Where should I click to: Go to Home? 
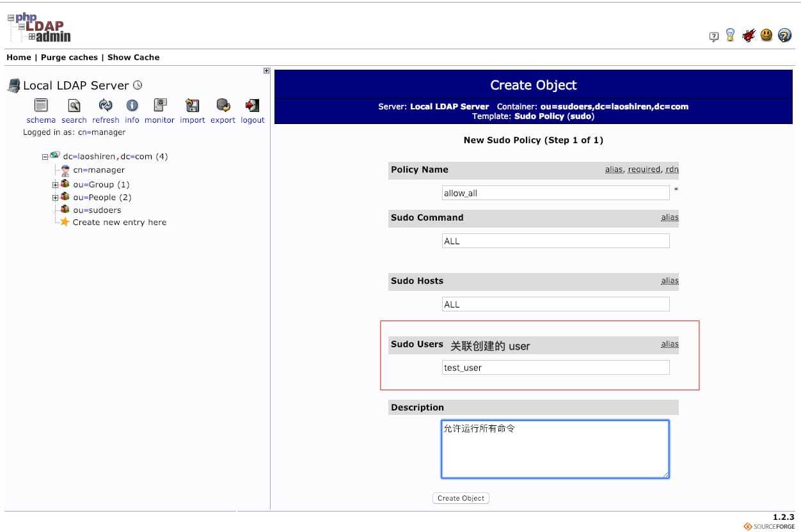pyautogui.click(x=19, y=57)
